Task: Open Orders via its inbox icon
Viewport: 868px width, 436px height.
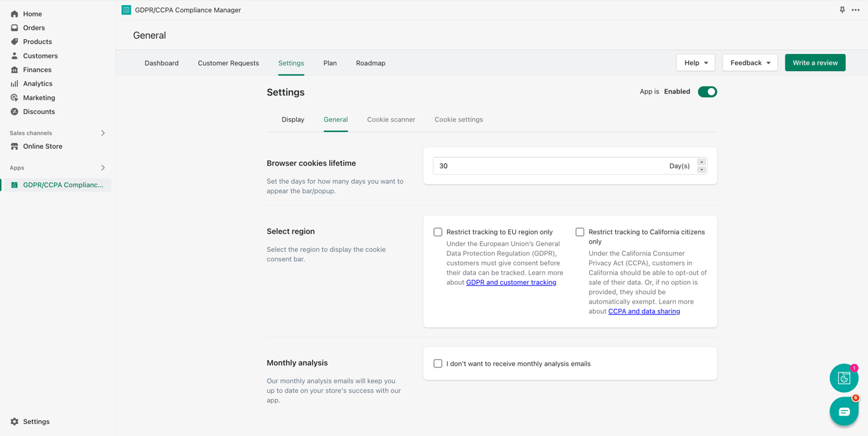Action: 15,28
